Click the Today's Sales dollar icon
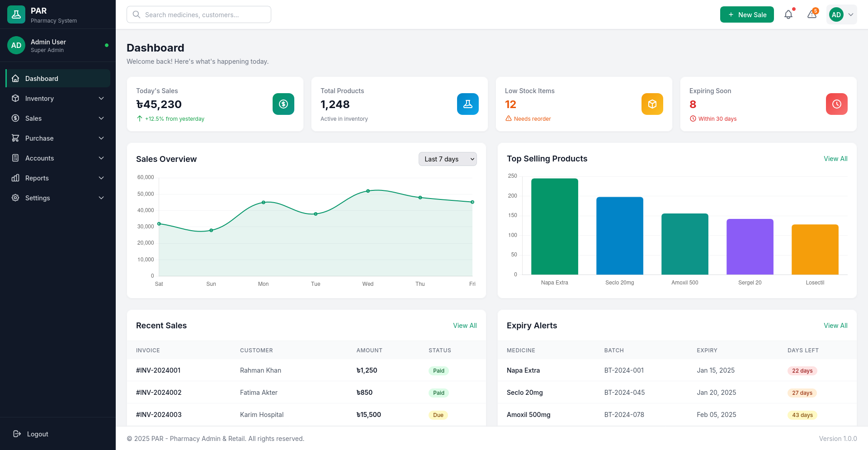The width and height of the screenshot is (868, 450). coord(283,104)
